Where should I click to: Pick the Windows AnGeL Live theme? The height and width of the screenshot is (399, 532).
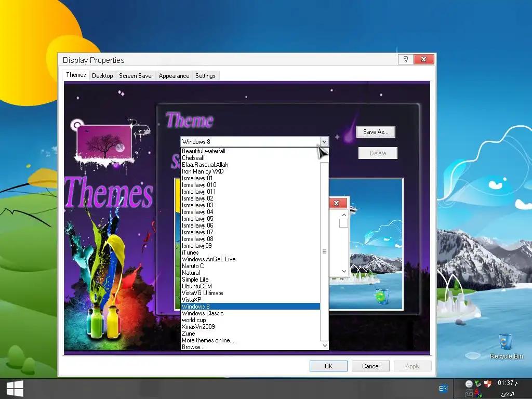(x=251, y=259)
